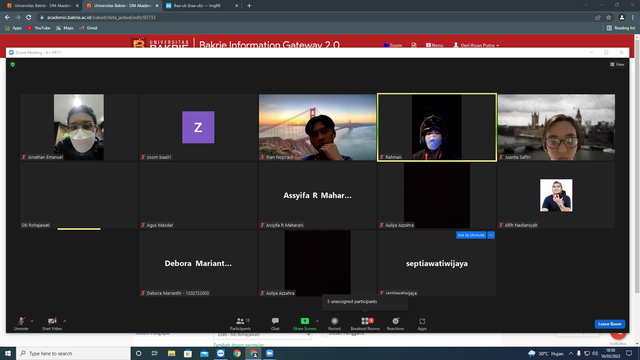Image resolution: width=640 pixels, height=360 pixels.
Task: Open Microsoft Store from taskbar
Action: click(188, 353)
